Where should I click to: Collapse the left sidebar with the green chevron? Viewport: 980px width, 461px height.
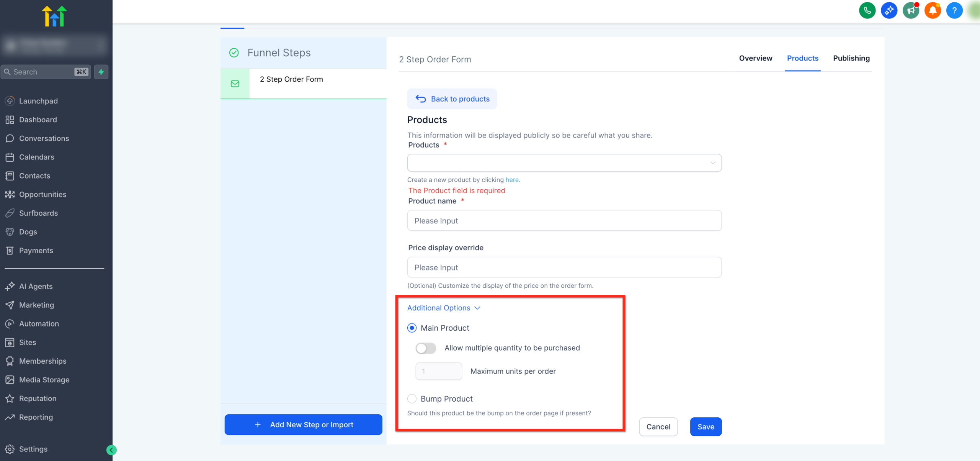(111, 450)
